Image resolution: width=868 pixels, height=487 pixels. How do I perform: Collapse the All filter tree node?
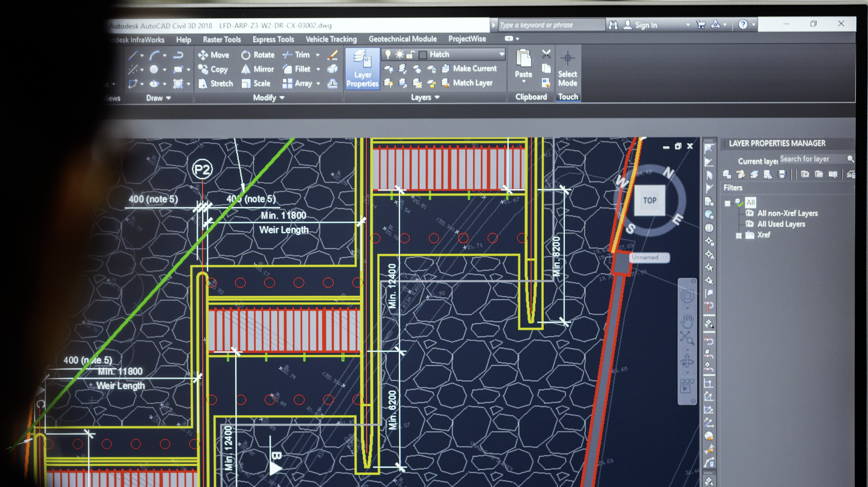click(x=727, y=203)
